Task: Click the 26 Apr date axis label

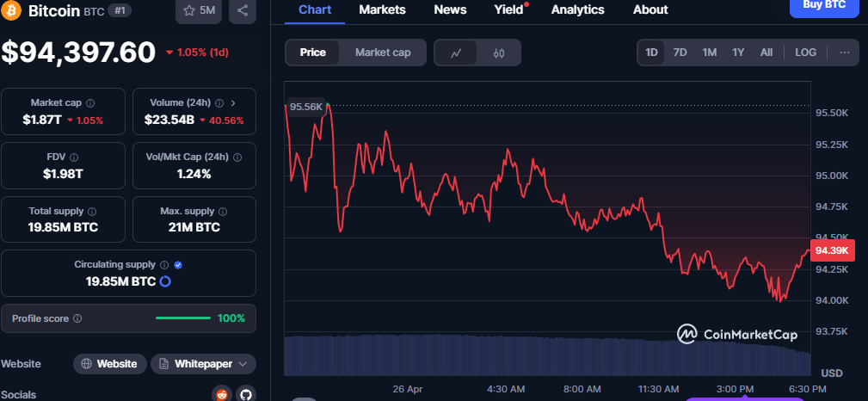Action: (408, 389)
